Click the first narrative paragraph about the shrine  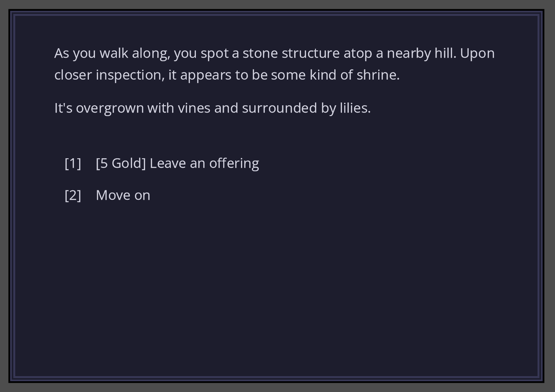[274, 64]
